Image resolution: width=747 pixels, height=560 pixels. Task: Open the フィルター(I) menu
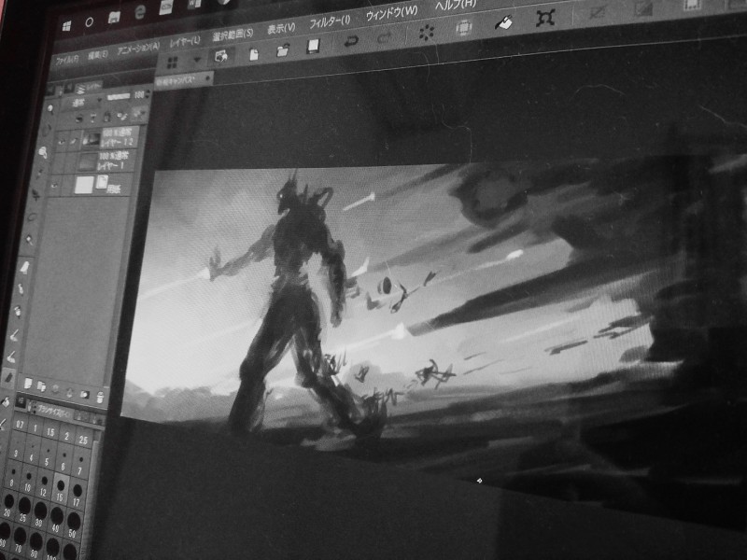330,21
